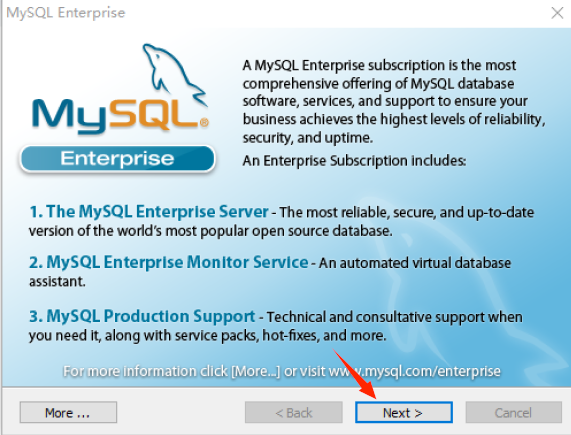
Task: Click the intro paragraph about MySQL Enterprise subscription
Action: (394, 102)
